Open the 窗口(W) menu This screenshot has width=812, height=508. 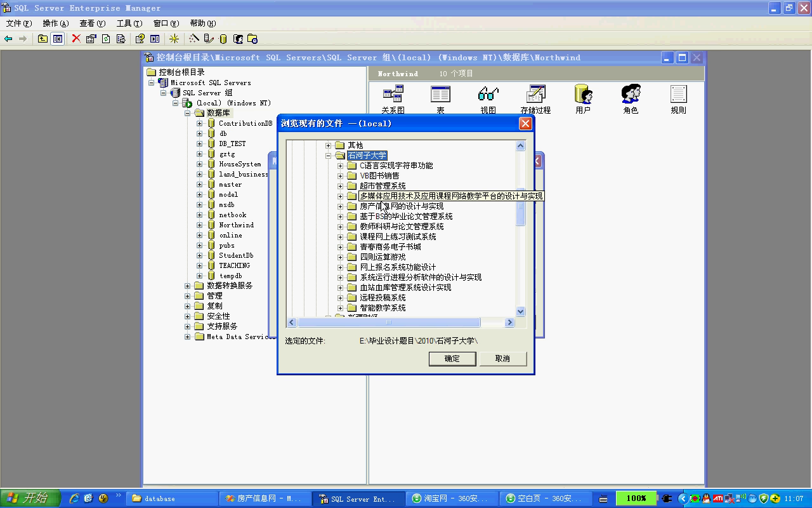coord(166,23)
